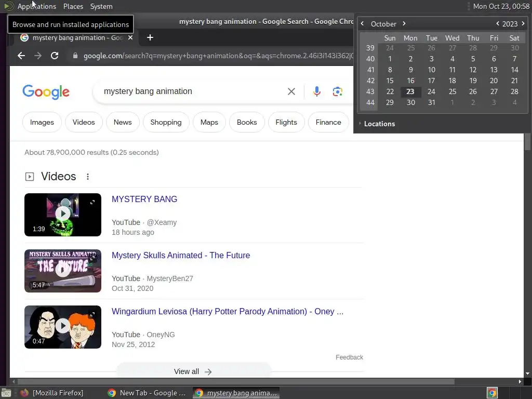This screenshot has width=532, height=399.
Task: Filter results by Finance
Action: click(x=328, y=122)
